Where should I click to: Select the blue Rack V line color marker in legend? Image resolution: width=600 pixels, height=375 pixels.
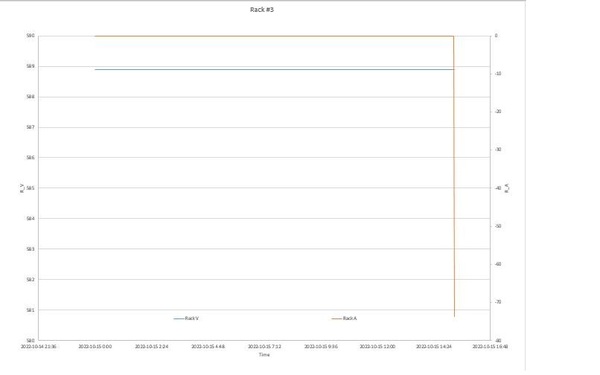pos(178,318)
